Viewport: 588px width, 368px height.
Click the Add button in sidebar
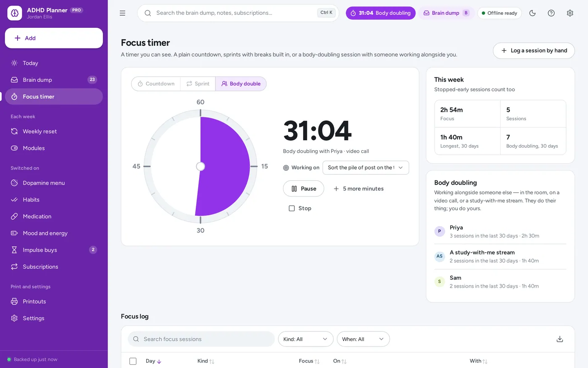point(54,38)
